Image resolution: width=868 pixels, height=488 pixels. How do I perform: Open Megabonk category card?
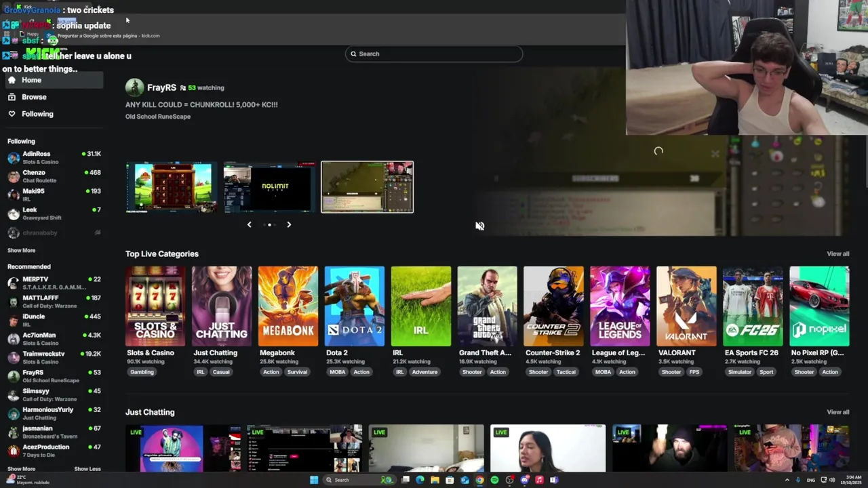(288, 306)
